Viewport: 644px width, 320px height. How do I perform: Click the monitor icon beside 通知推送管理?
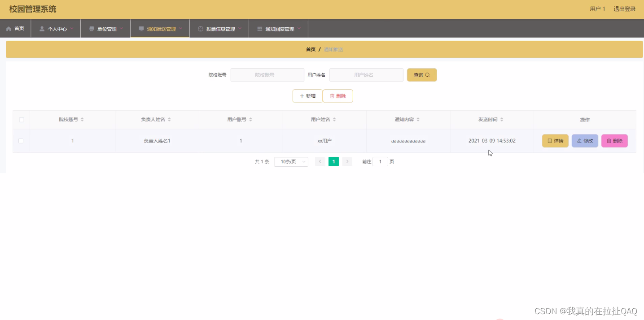(x=141, y=29)
